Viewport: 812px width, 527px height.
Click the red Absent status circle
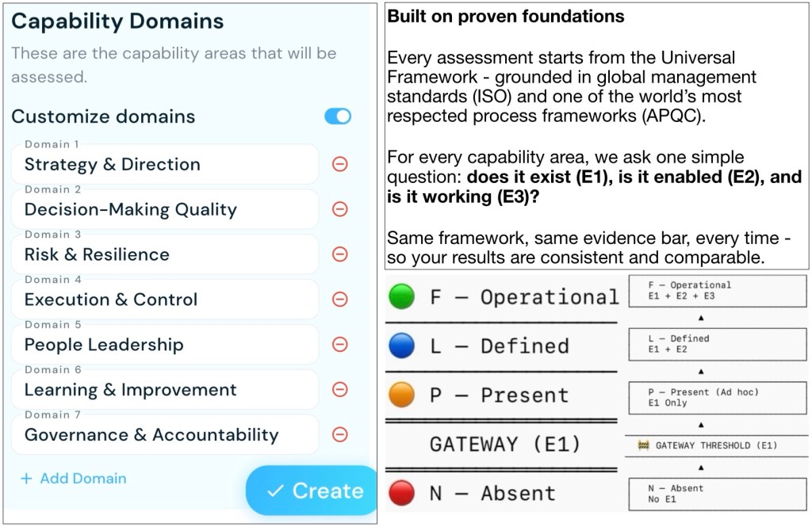[401, 492]
